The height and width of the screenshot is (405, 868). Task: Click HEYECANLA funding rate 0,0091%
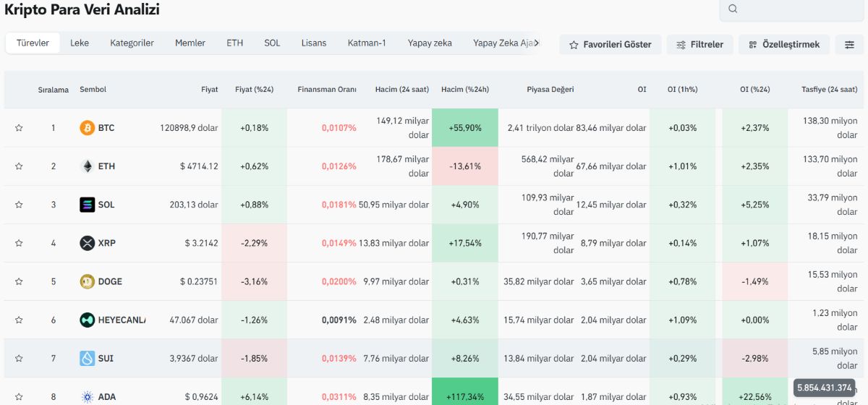tap(339, 320)
